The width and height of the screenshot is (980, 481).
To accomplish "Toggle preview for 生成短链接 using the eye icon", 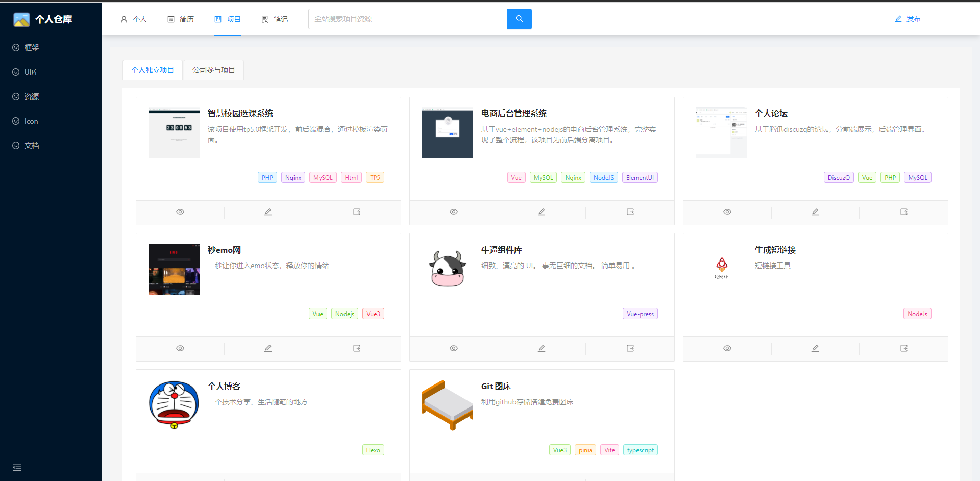I will coord(727,348).
